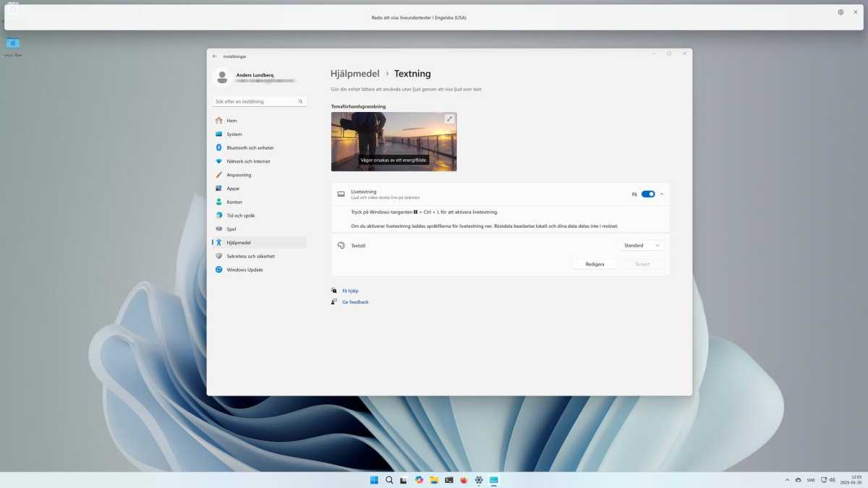Go to Bluetooth och enheter
868x488 pixels.
click(x=250, y=147)
